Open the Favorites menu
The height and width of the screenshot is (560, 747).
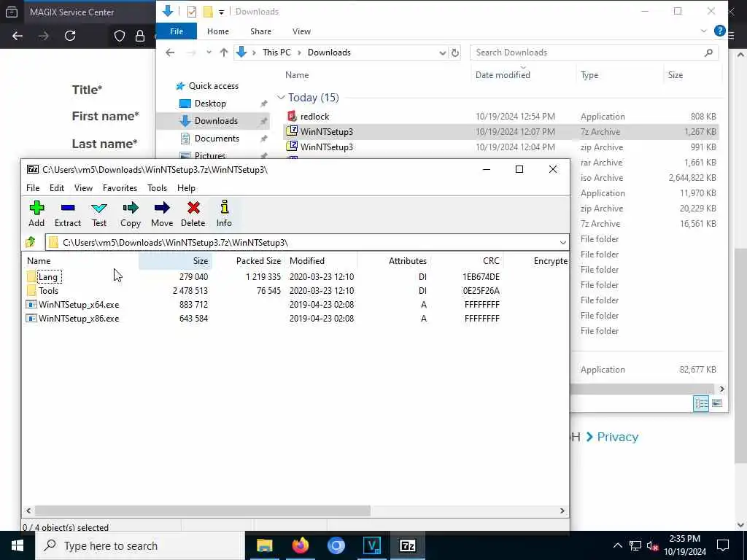coord(120,188)
